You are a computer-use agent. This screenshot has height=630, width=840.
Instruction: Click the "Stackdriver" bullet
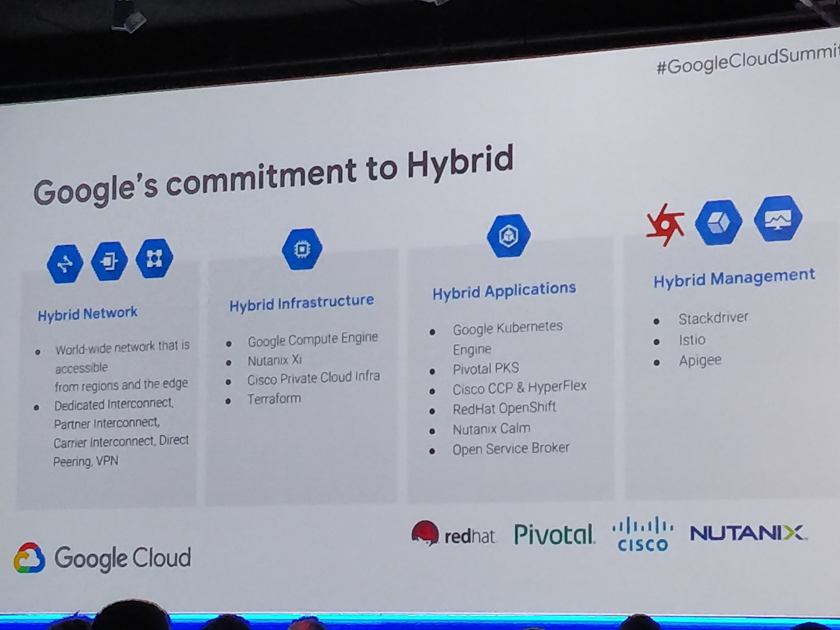713,318
